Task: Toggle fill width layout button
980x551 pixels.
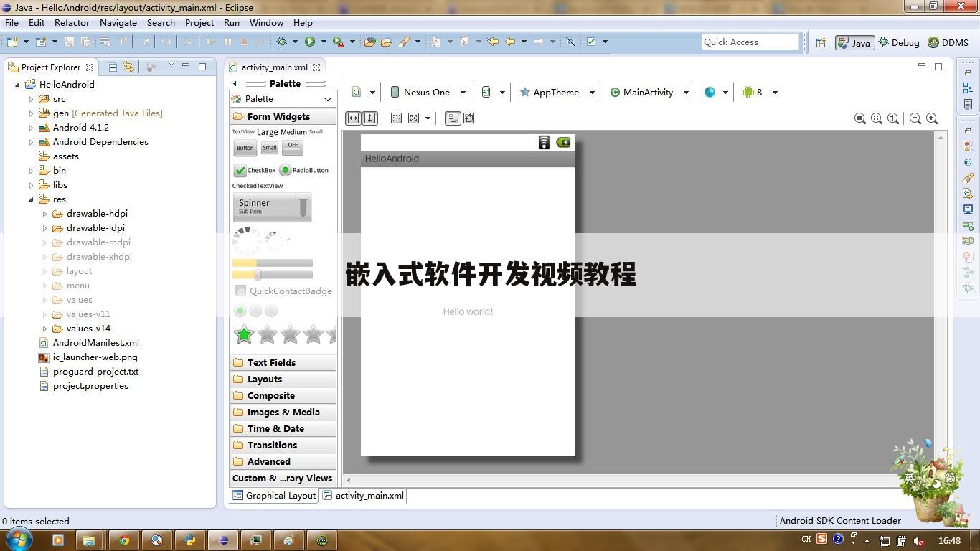Action: [353, 118]
